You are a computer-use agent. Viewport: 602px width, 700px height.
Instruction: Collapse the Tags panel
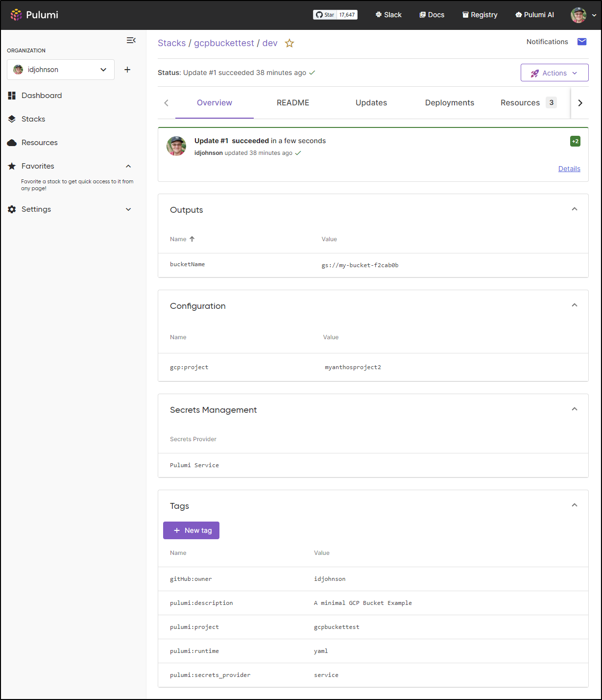(x=575, y=505)
